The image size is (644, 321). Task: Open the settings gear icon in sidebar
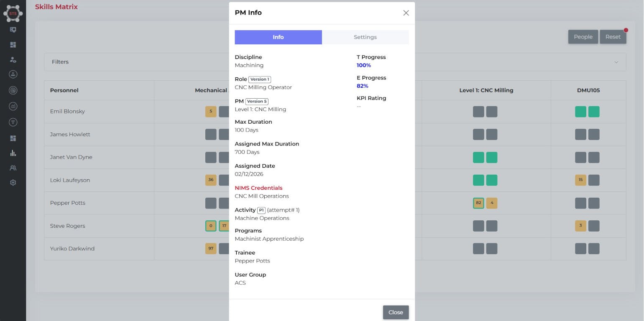(13, 183)
